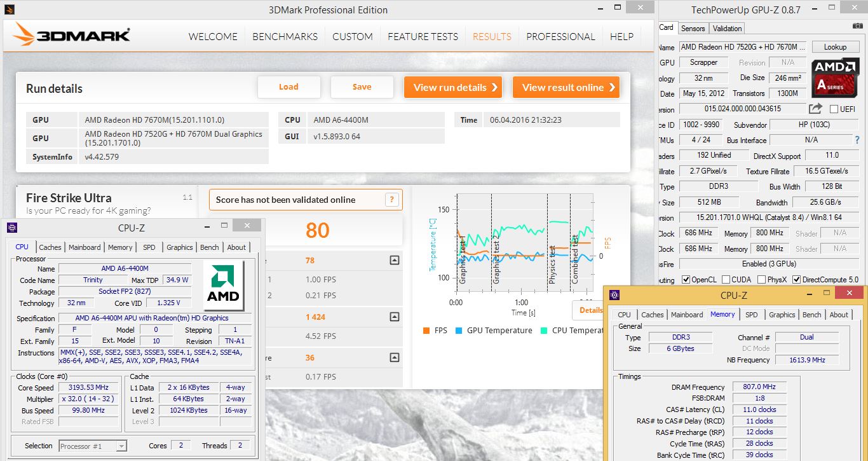
Task: Click the GPU-Z screenshot camera icon
Action: coord(858,26)
